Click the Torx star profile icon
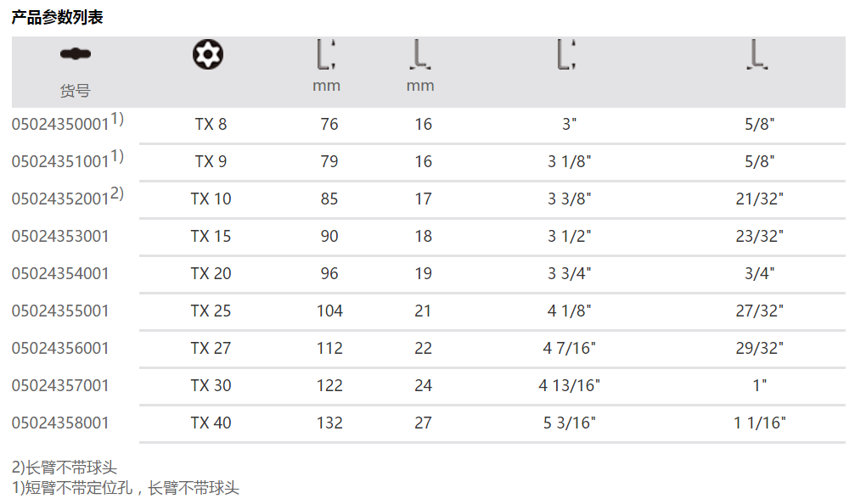Image resolution: width=855 pixels, height=504 pixels. coord(205,54)
